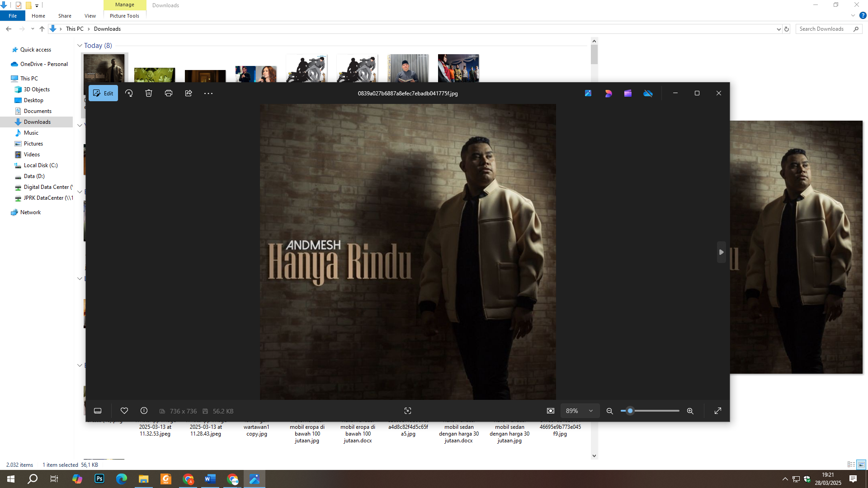The image size is (868, 488).
Task: Expand the ribbon with the chevron
Action: 853,16
